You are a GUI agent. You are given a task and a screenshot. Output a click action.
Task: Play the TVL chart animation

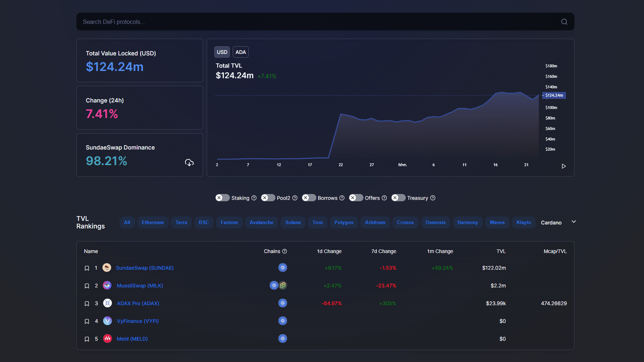click(564, 166)
